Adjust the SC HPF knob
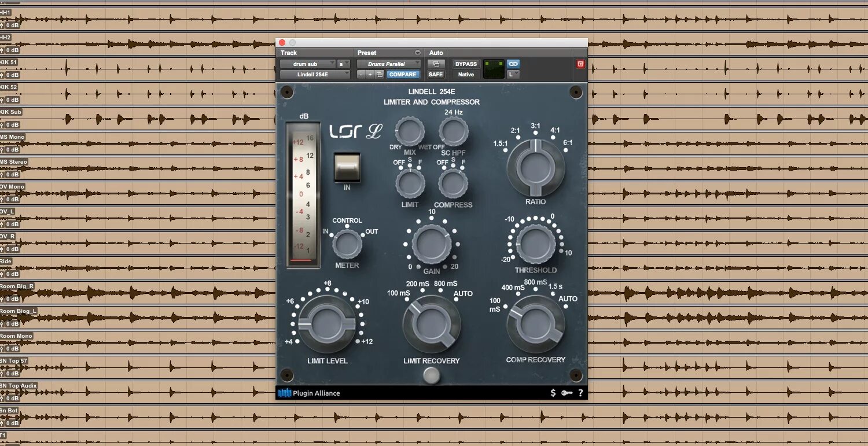The height and width of the screenshot is (446, 868). point(453,131)
